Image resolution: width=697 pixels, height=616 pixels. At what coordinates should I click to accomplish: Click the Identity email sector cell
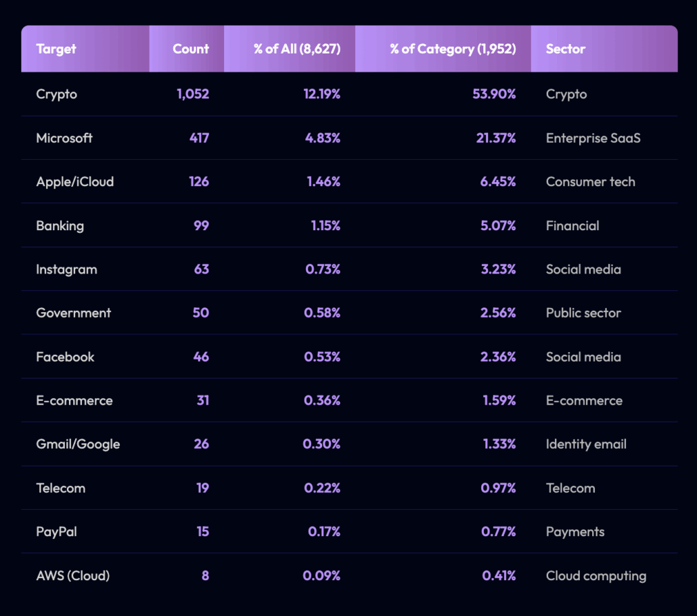(586, 444)
